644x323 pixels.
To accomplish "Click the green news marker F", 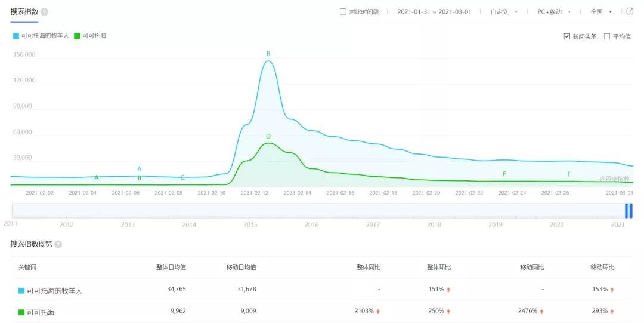I will pos(568,174).
